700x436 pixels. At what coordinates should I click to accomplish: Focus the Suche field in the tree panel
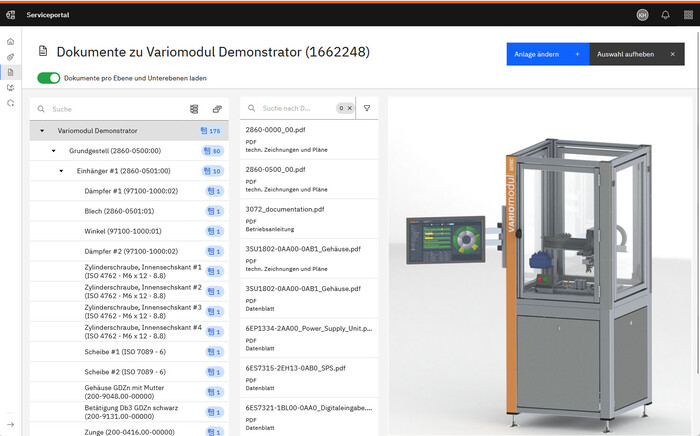(x=116, y=109)
